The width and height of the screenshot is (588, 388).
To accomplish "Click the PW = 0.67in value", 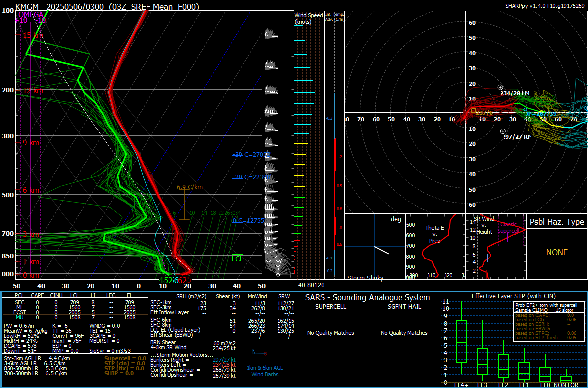I will tap(19, 326).
